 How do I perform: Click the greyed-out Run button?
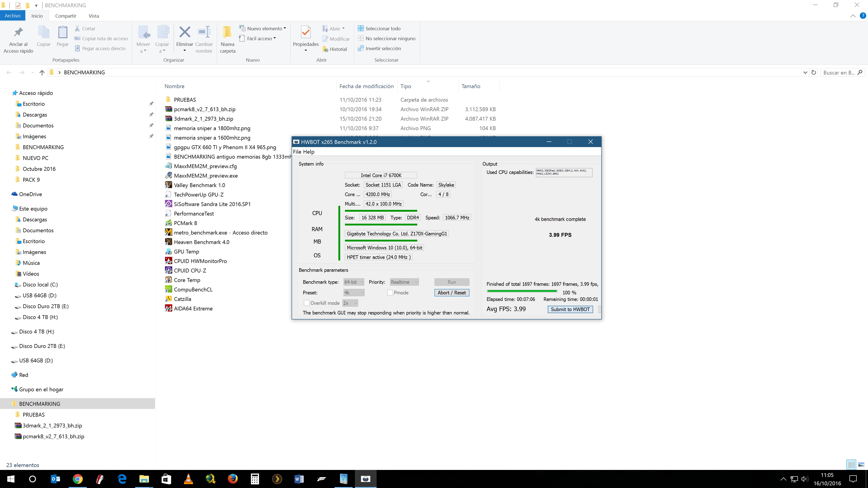pos(452,282)
